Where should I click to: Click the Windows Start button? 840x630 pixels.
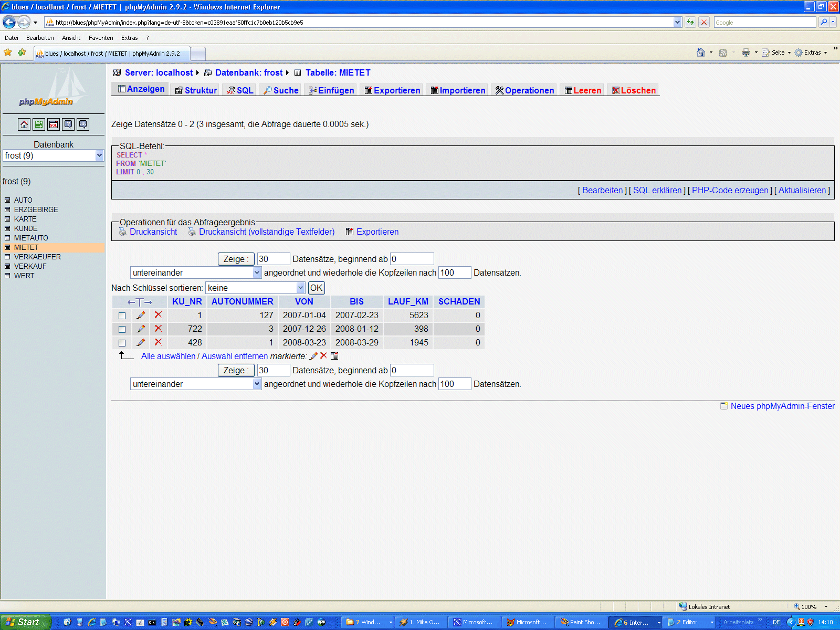25,622
